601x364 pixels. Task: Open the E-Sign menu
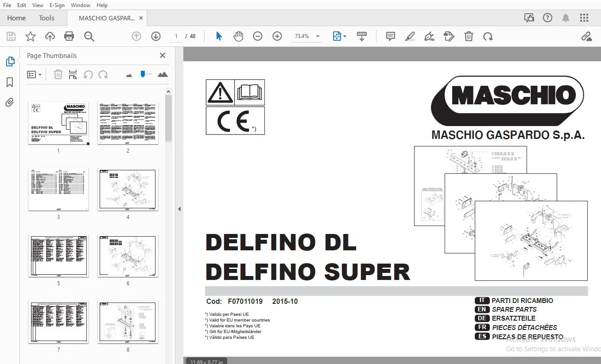57,5
